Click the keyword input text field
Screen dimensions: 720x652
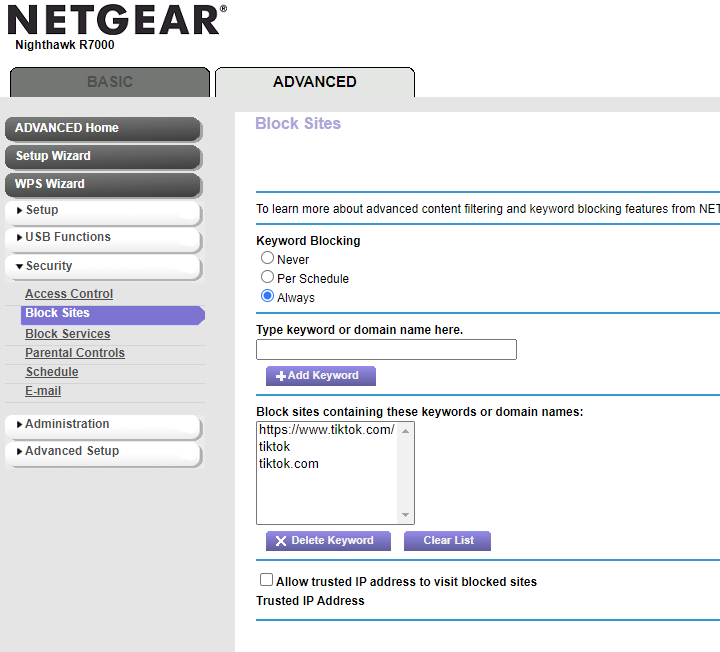[x=386, y=349]
